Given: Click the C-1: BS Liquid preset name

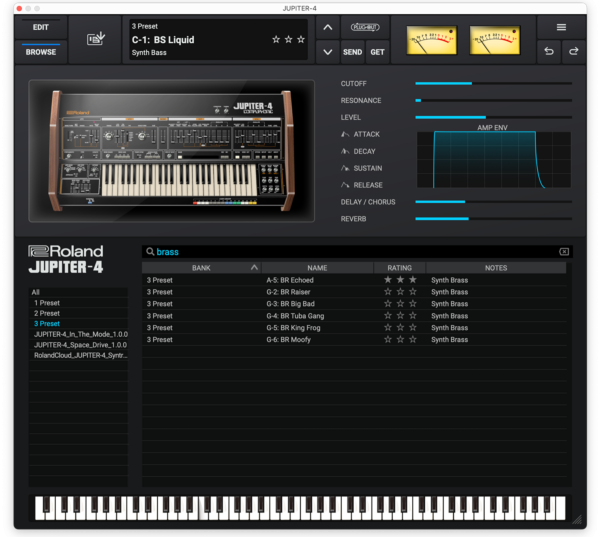Looking at the screenshot, I should pos(163,39).
